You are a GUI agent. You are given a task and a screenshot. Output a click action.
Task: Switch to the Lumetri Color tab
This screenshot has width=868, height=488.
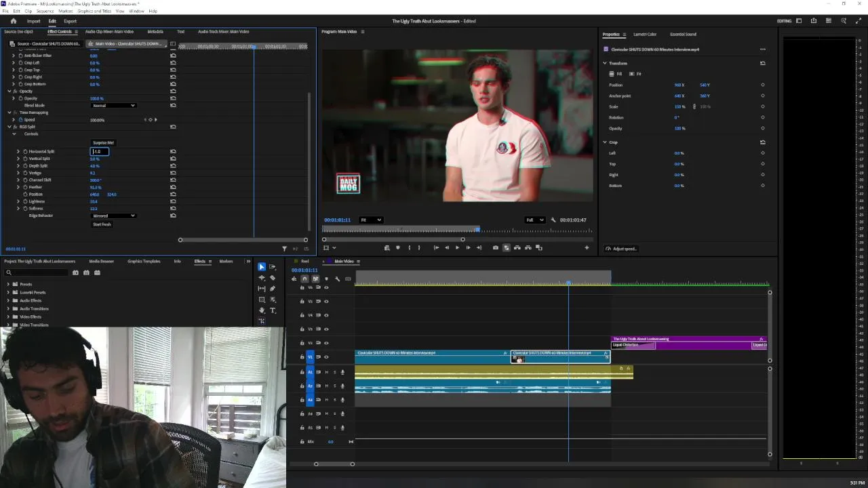click(645, 35)
